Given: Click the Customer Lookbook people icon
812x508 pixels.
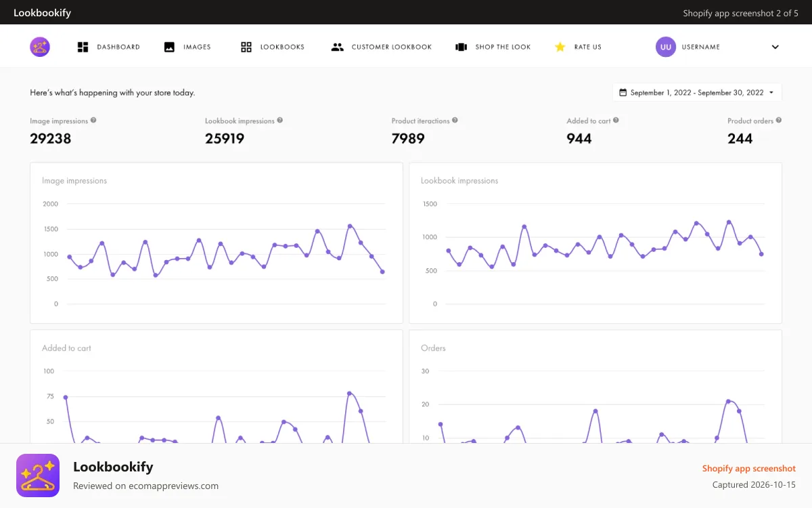Looking at the screenshot, I should tap(337, 47).
